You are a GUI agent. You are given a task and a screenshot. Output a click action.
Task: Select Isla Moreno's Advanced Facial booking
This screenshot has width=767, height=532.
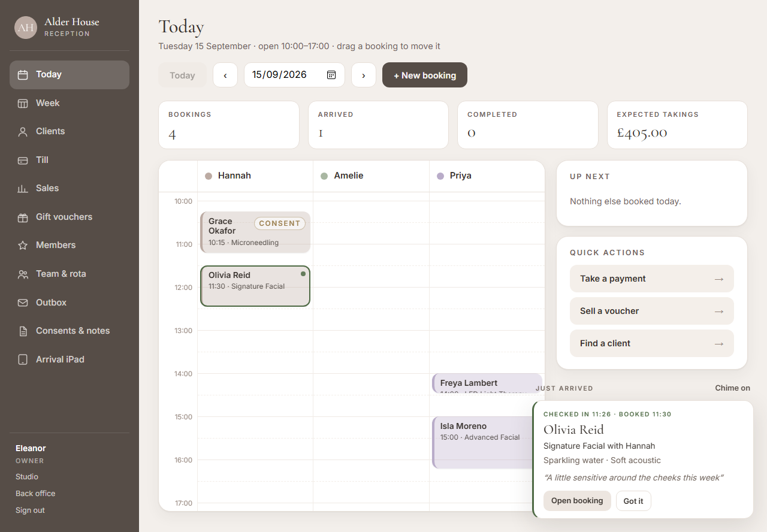pyautogui.click(x=482, y=442)
